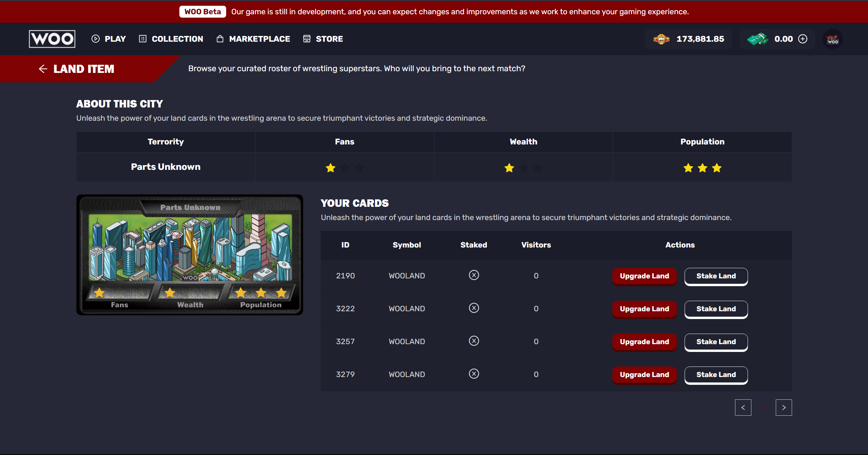Viewport: 868px width, 455px height.
Task: Click the green cash currency icon
Action: pos(757,39)
